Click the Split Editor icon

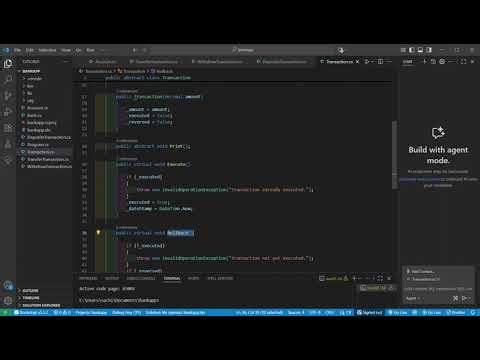[380, 62]
